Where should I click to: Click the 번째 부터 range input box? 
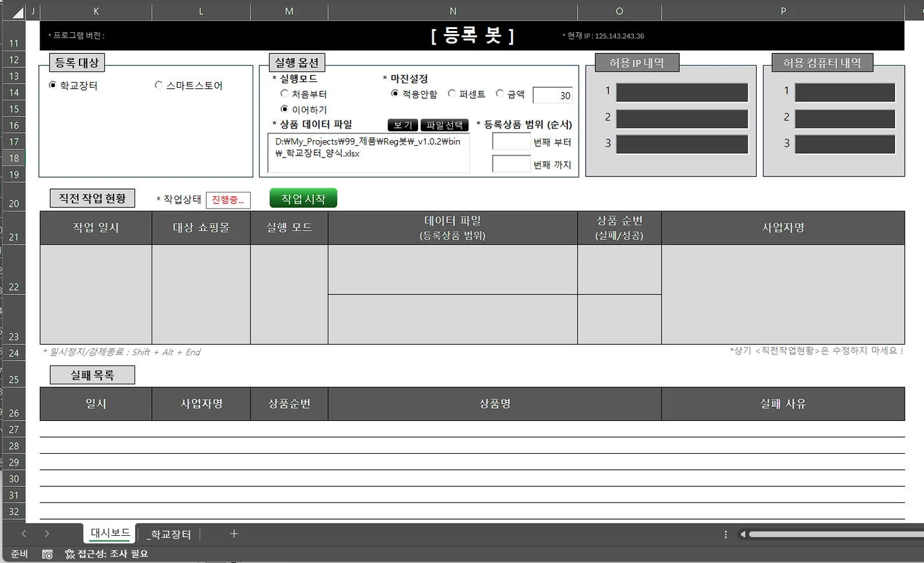click(x=511, y=141)
